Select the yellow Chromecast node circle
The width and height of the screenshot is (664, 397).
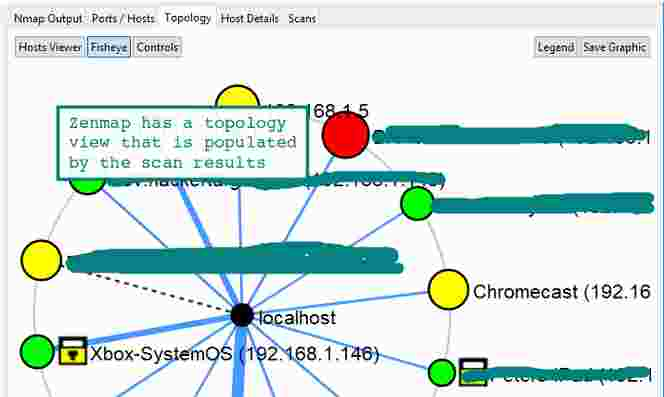(x=448, y=289)
